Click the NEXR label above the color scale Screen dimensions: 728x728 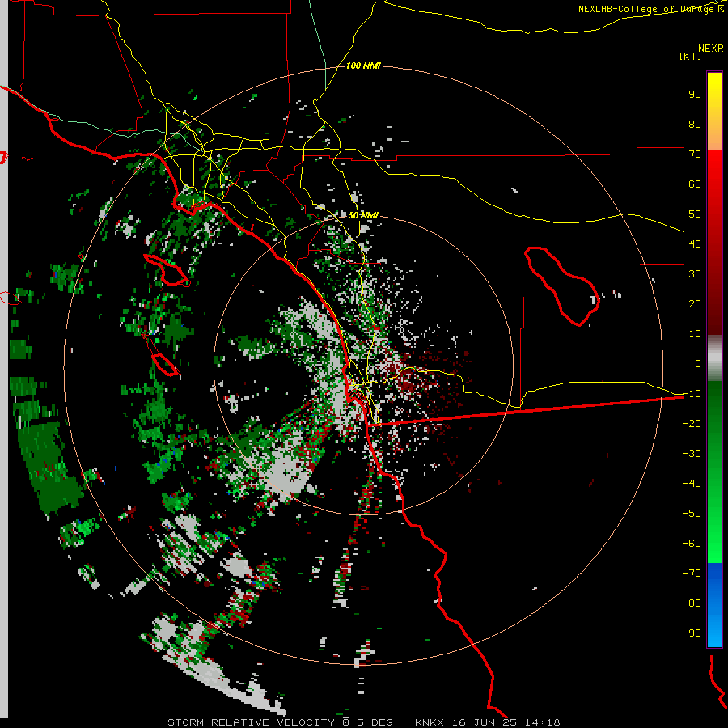tap(711, 49)
